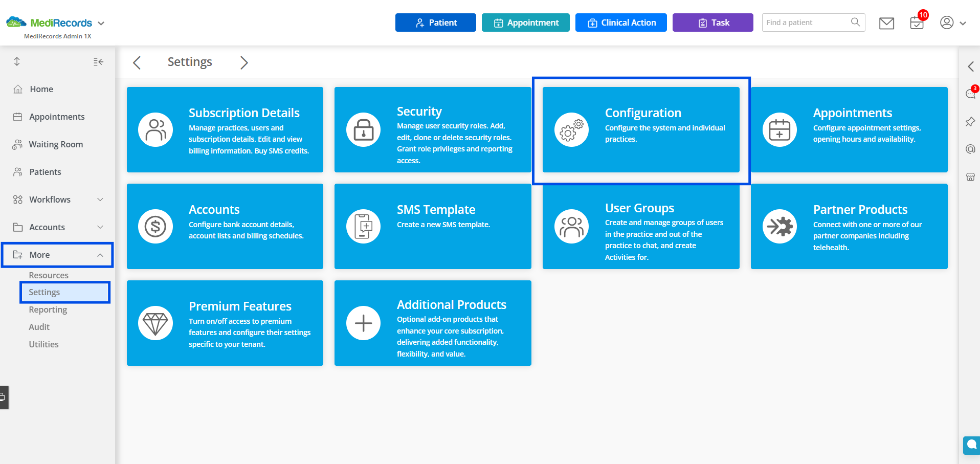Click the vertical expand arrows icon in sidebar
980x464 pixels.
[17, 61]
